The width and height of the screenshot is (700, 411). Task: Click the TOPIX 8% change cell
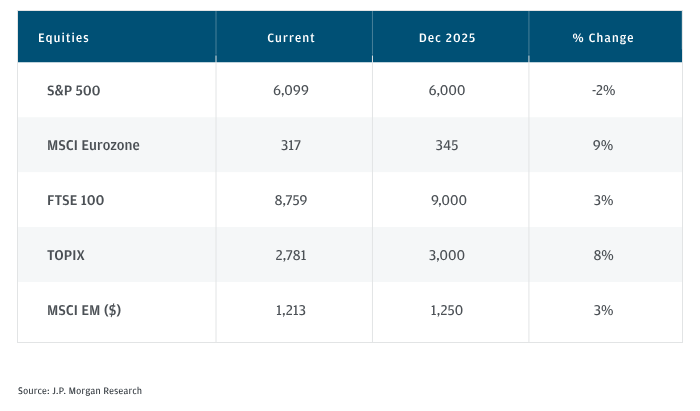(603, 255)
